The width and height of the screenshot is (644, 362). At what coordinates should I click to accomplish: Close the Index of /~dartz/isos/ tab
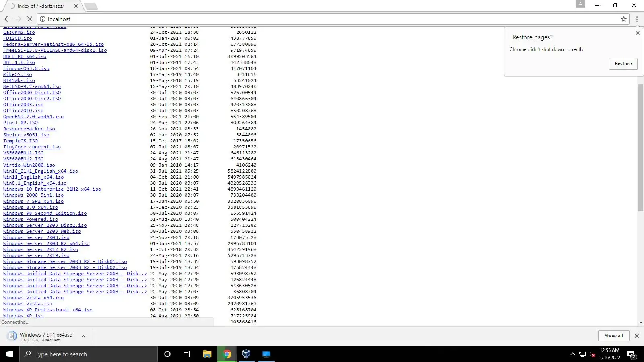pyautogui.click(x=76, y=6)
